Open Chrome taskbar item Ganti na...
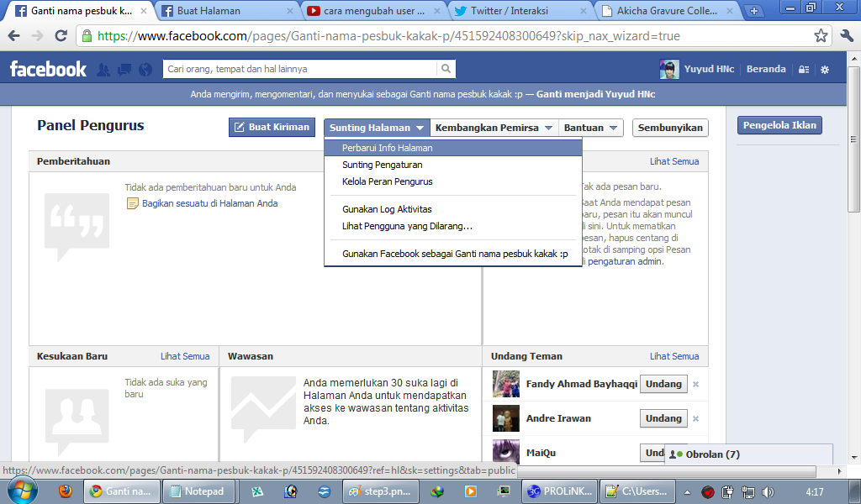 (122, 491)
